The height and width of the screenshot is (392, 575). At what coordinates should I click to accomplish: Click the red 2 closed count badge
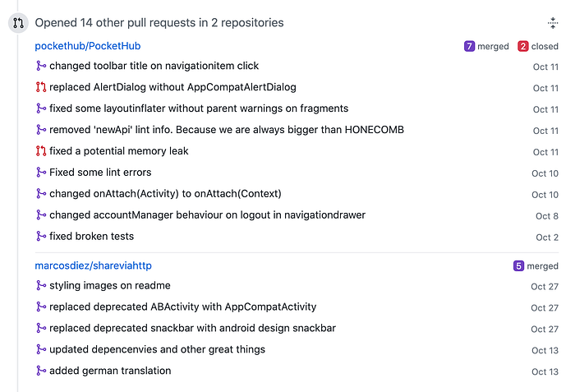[x=523, y=46]
